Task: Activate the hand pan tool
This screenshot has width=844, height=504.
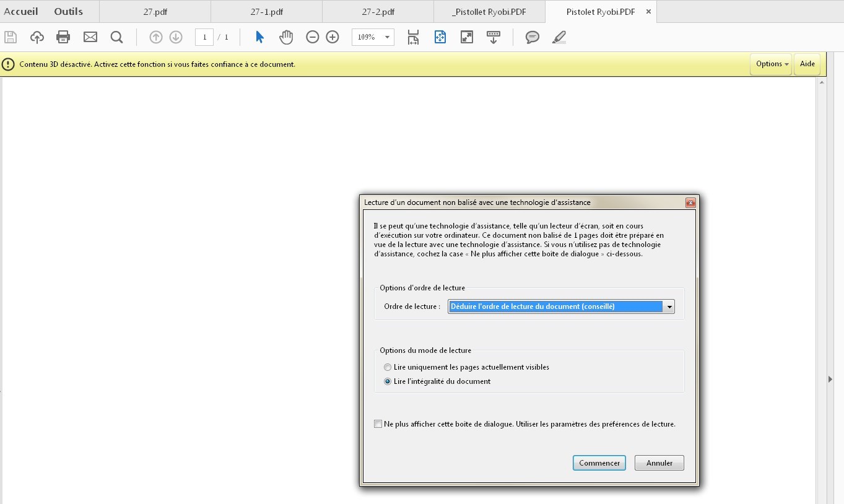Action: [285, 37]
